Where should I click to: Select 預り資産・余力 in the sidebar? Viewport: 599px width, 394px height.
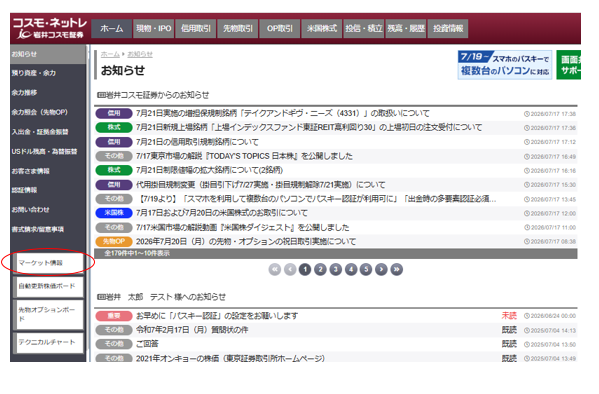48,73
